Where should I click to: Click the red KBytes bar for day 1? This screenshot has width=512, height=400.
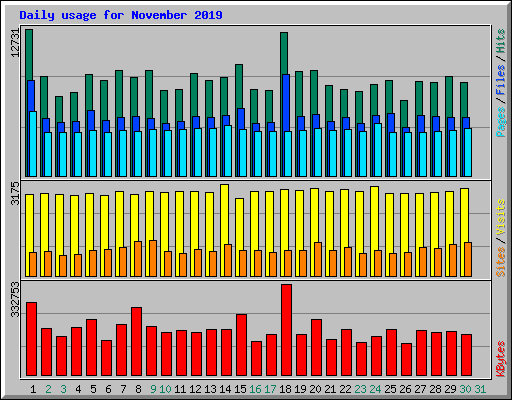(31, 339)
